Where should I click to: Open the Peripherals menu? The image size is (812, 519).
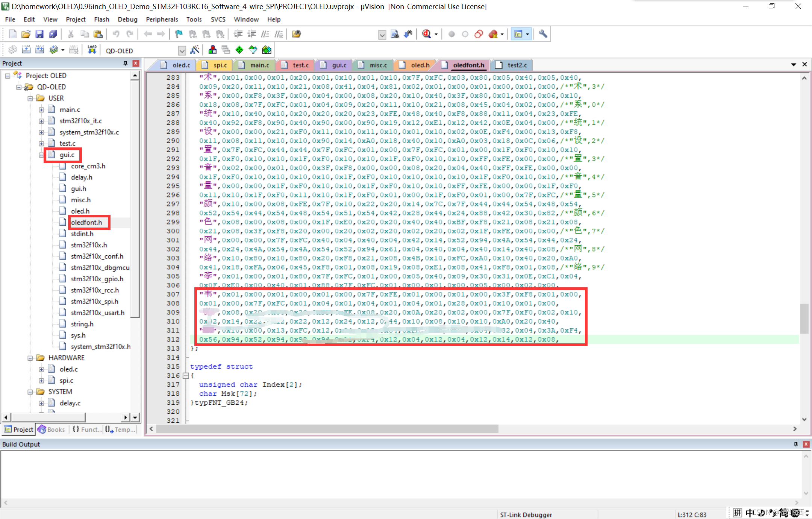pyautogui.click(x=162, y=20)
